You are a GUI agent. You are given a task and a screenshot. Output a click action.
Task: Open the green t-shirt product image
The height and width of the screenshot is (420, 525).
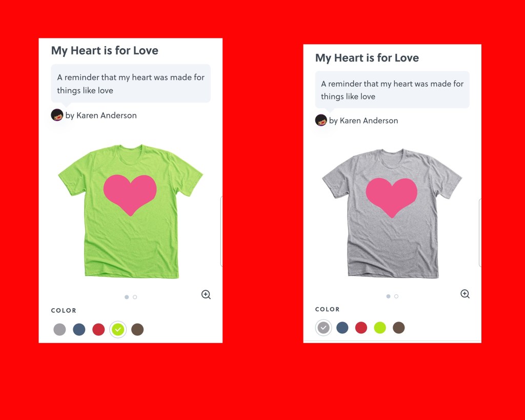[131, 211]
